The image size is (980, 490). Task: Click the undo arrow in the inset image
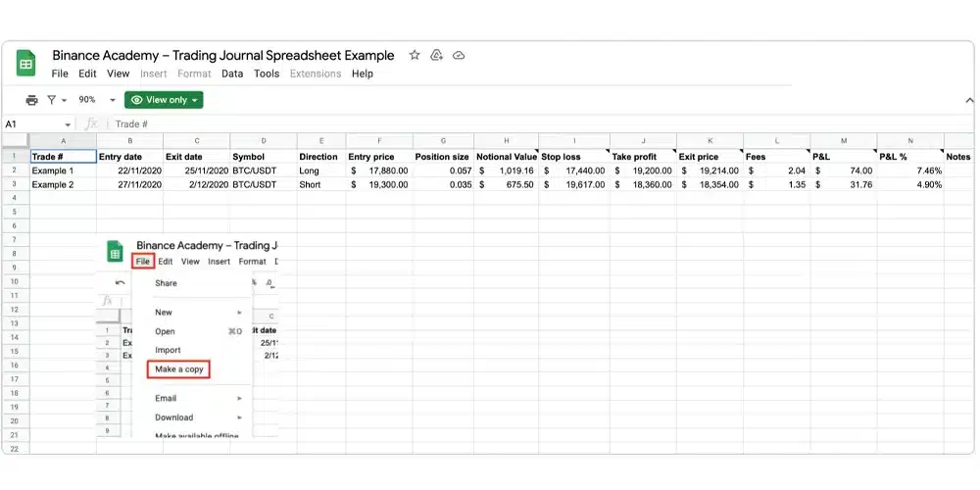(x=121, y=283)
